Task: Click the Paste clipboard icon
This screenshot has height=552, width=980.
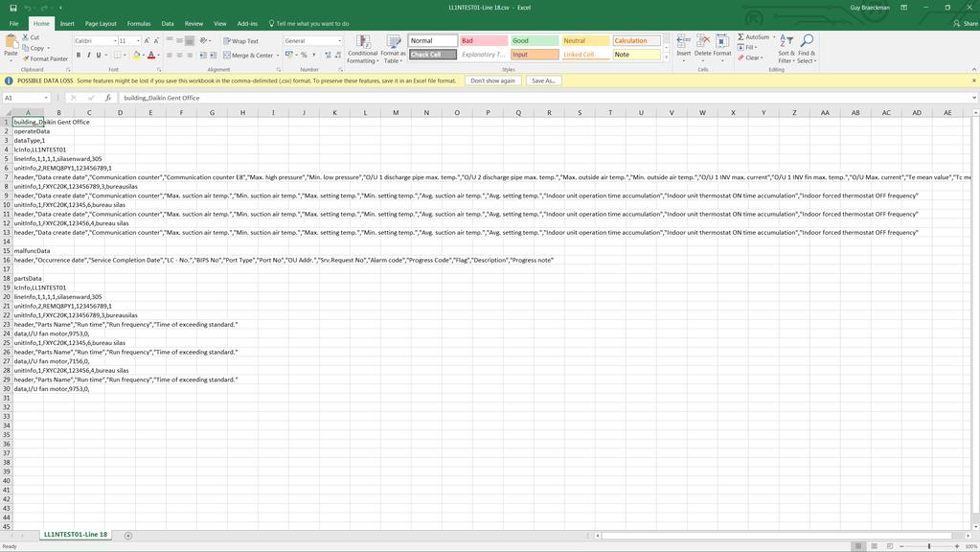Action: click(11, 42)
